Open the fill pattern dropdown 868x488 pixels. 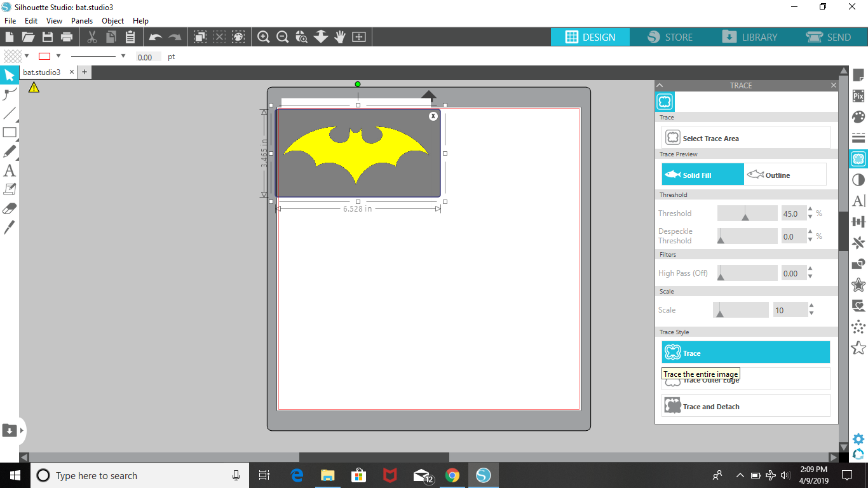pos(27,56)
